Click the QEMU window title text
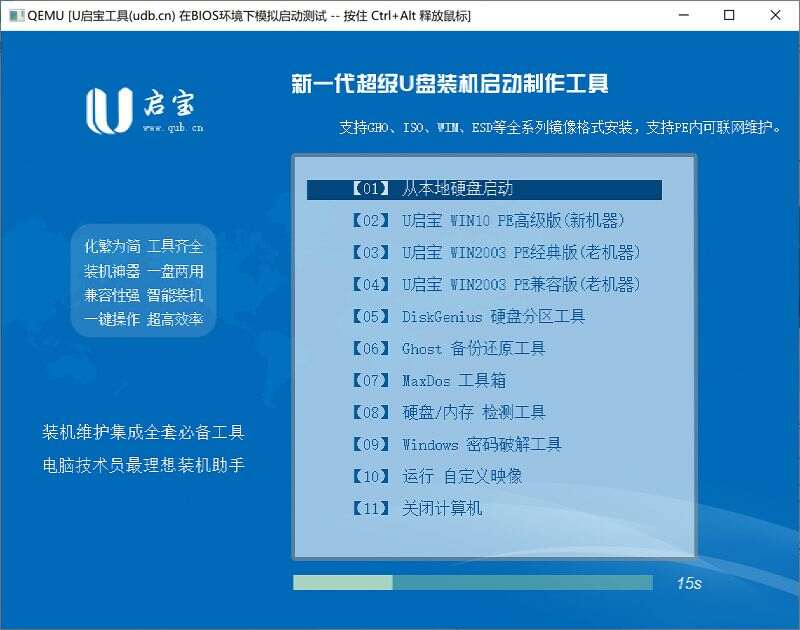Image resolution: width=800 pixels, height=630 pixels. (250, 16)
